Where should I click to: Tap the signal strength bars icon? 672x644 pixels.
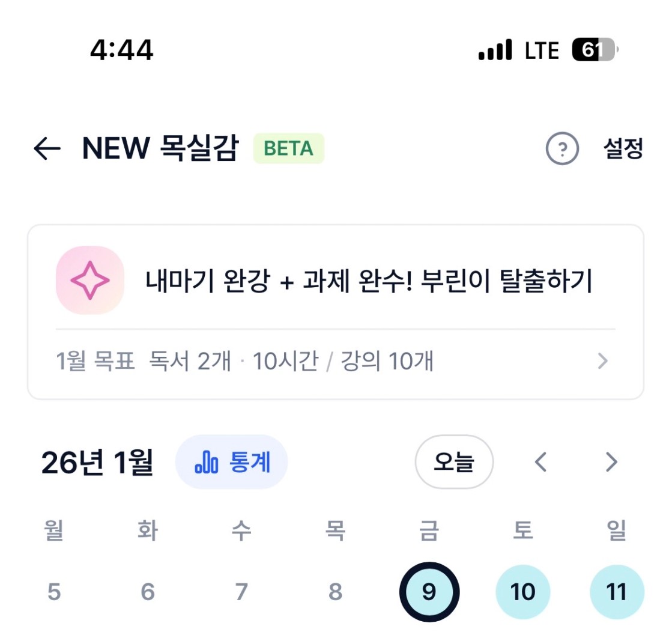click(x=495, y=50)
